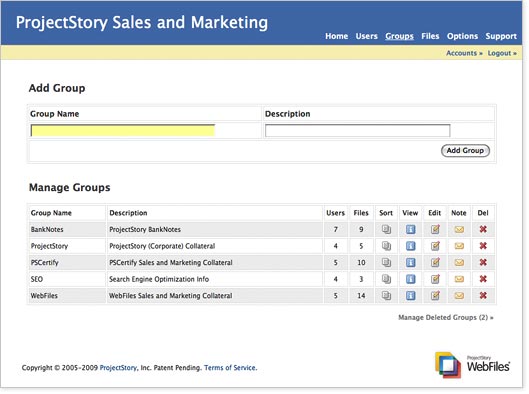Send note to SEO group
Image resolution: width=529 pixels, height=394 pixels.
tap(459, 279)
